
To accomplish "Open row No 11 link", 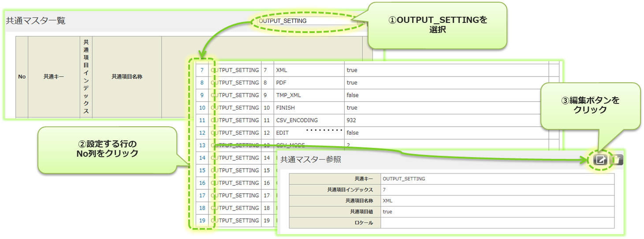I will (202, 120).
